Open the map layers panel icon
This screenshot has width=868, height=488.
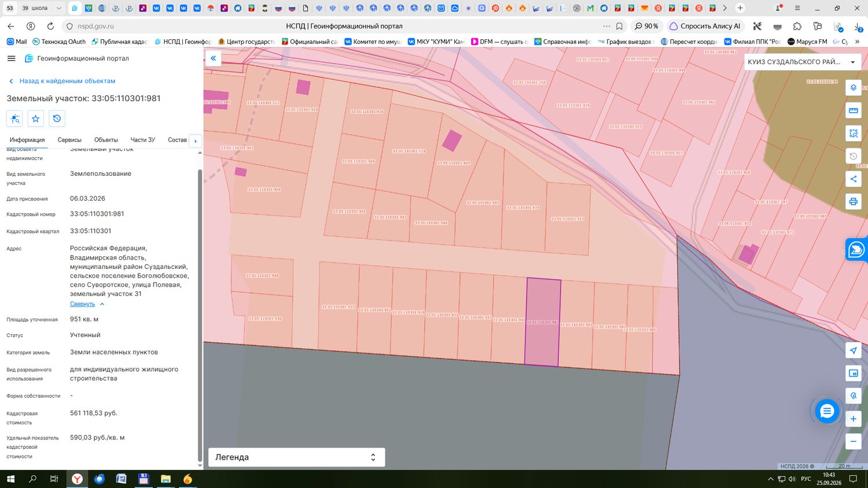(x=853, y=88)
